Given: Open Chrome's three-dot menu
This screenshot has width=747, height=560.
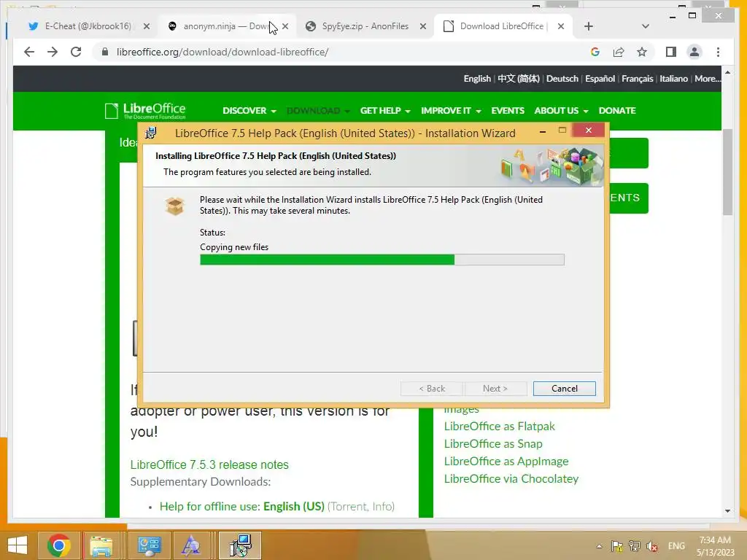Looking at the screenshot, I should 718,52.
